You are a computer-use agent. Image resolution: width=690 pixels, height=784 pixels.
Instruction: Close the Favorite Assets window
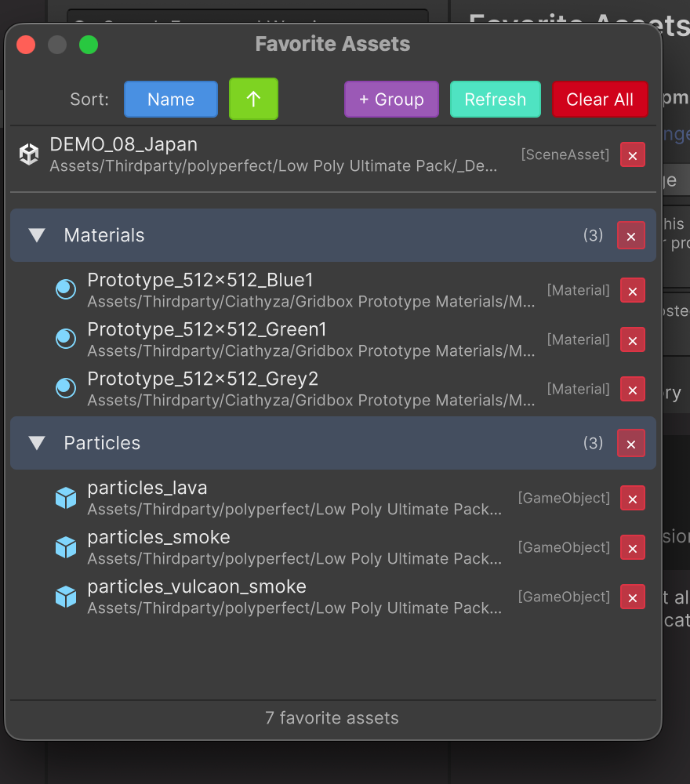click(x=26, y=45)
